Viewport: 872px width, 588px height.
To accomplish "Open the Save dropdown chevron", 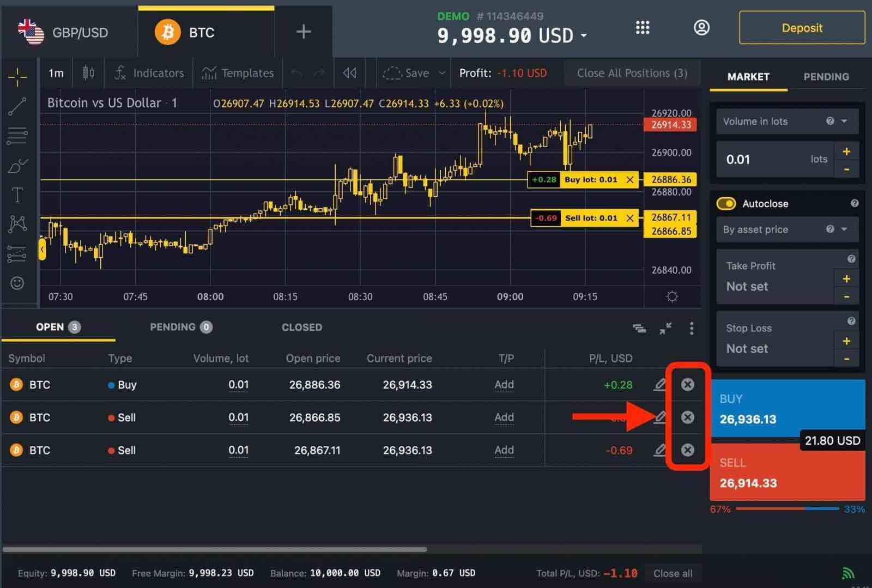I will click(441, 72).
